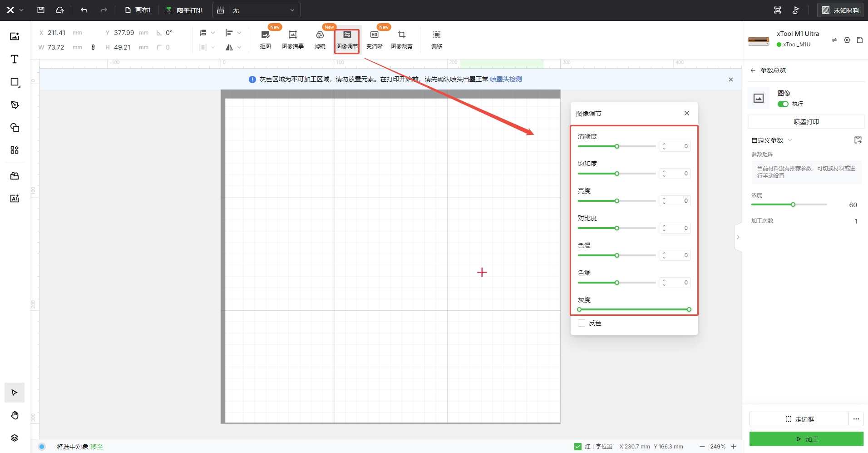Open the device settings gear icon
The image size is (868, 453).
point(847,40)
